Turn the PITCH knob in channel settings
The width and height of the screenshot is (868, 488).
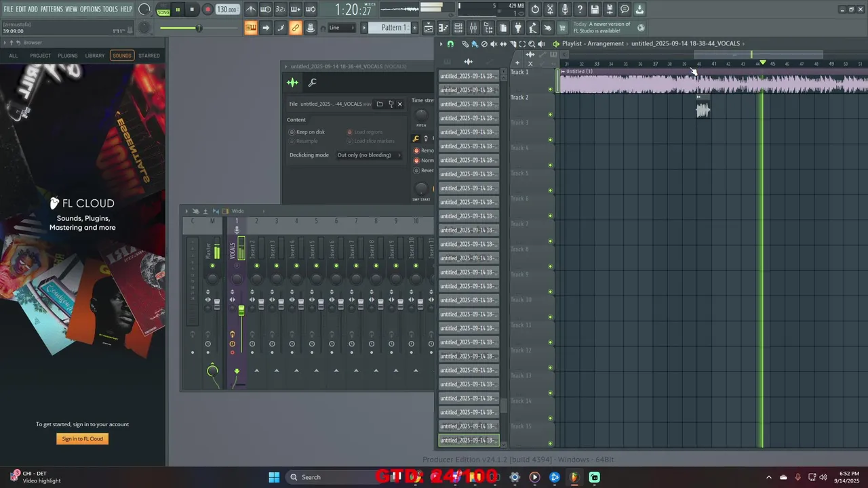click(421, 115)
